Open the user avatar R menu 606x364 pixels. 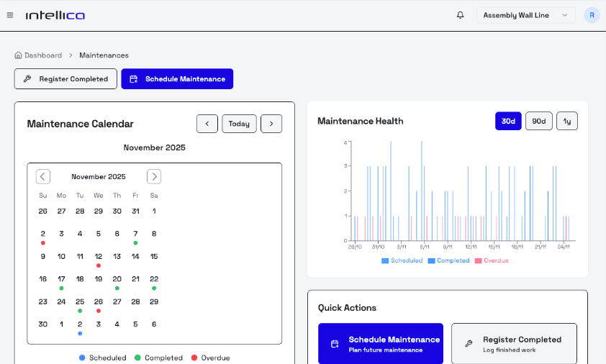pyautogui.click(x=592, y=15)
